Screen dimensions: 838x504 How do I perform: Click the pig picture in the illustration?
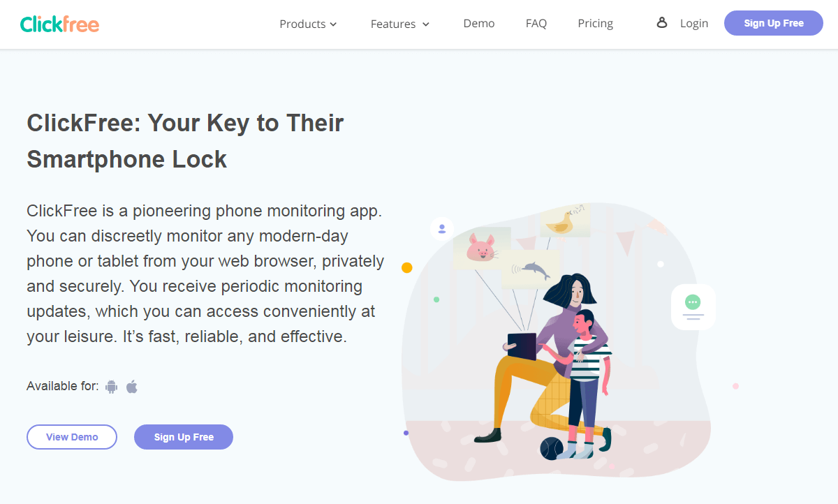[x=481, y=248]
